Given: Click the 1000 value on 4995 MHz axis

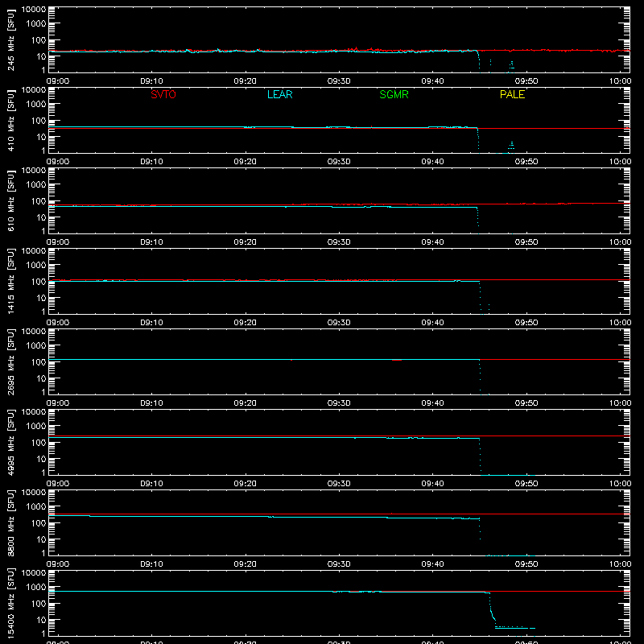Looking at the screenshot, I should coord(36,427).
